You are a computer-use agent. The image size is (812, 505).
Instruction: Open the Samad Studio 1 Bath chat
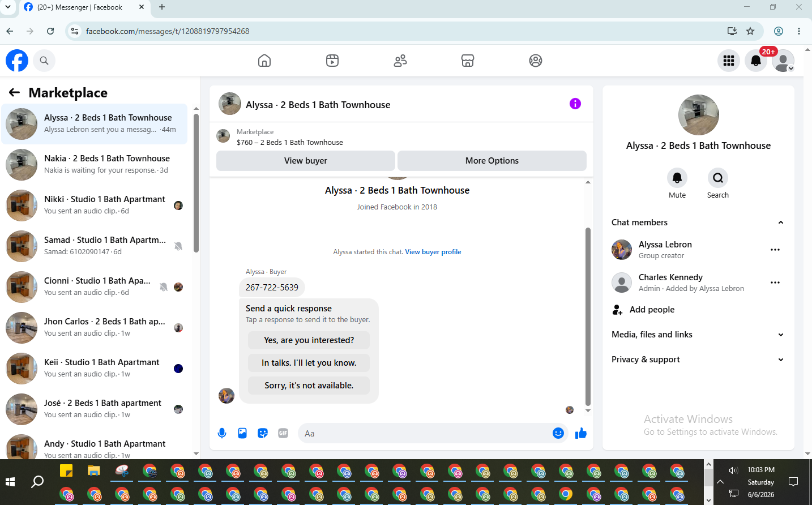[95, 246]
